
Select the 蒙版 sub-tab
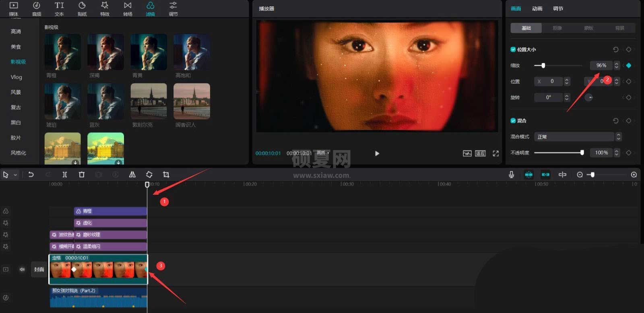(588, 28)
